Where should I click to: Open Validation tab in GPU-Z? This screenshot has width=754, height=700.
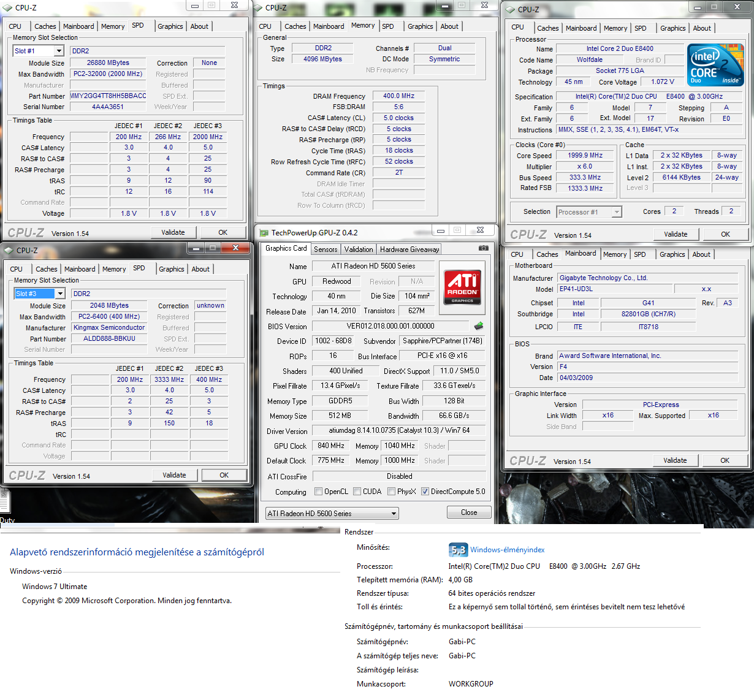point(359,249)
